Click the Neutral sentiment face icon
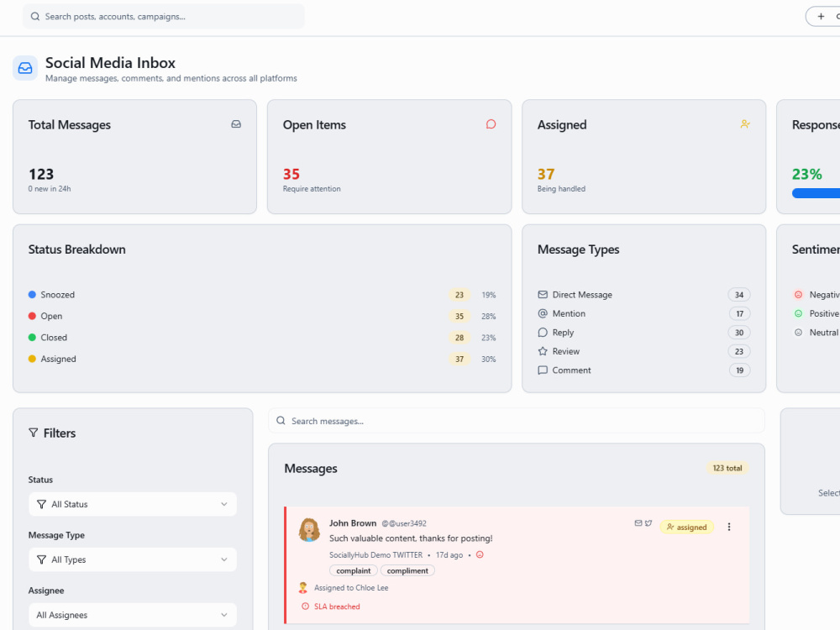 (x=798, y=332)
